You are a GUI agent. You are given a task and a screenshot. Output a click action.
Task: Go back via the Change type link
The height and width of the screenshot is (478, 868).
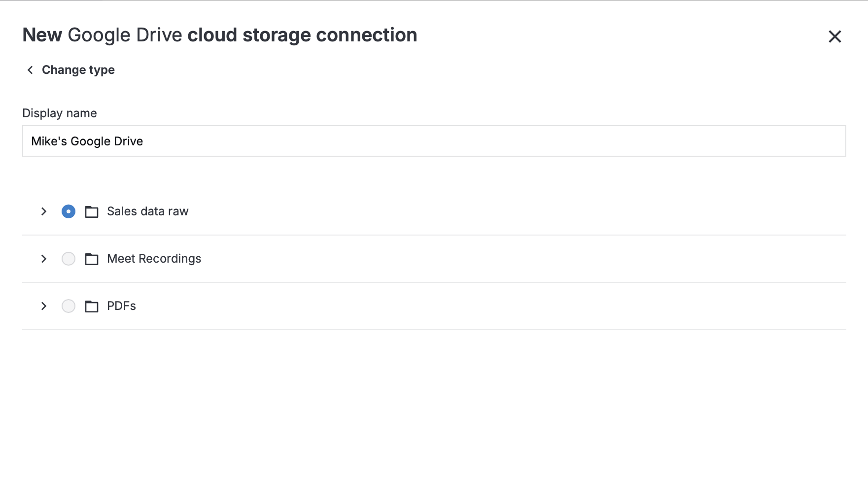click(x=78, y=70)
